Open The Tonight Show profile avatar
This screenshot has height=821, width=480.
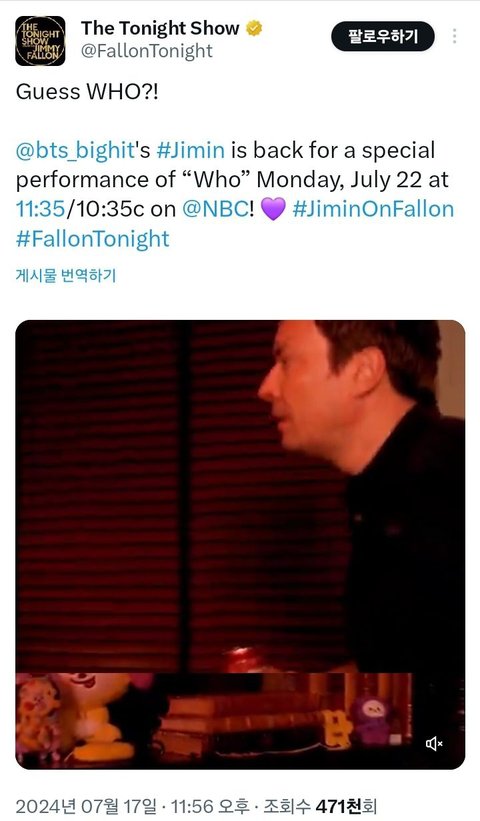point(40,41)
